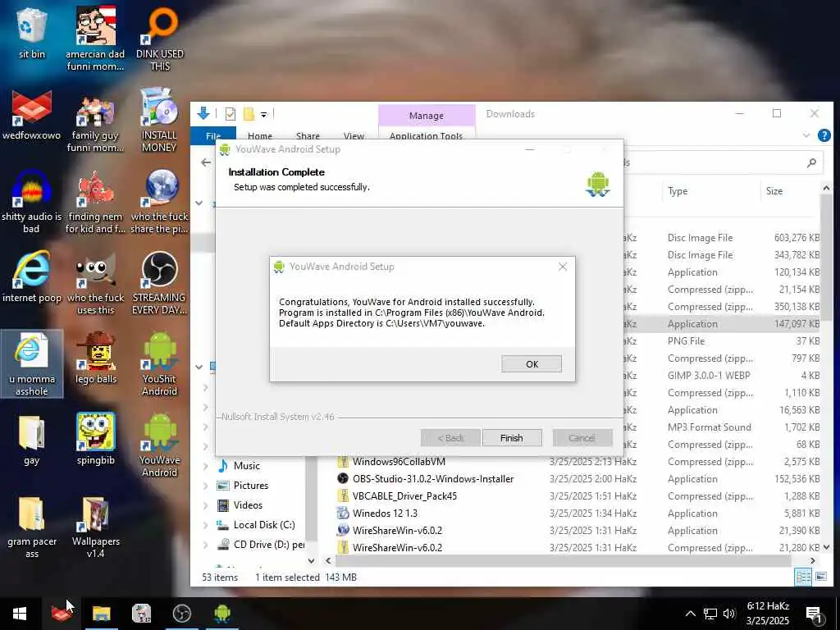Open the volume control in system tray
Screen dimensions: 840x630
click(x=728, y=614)
